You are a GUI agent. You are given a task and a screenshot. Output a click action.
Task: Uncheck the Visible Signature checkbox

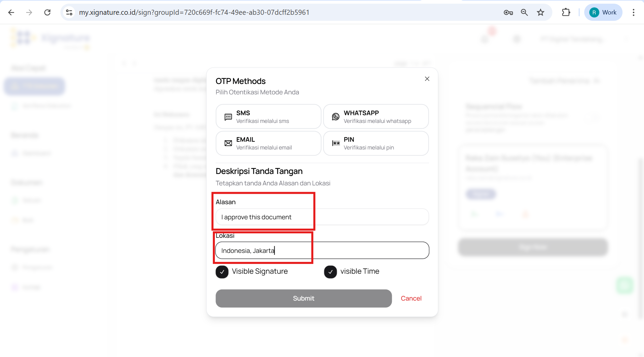[222, 272]
